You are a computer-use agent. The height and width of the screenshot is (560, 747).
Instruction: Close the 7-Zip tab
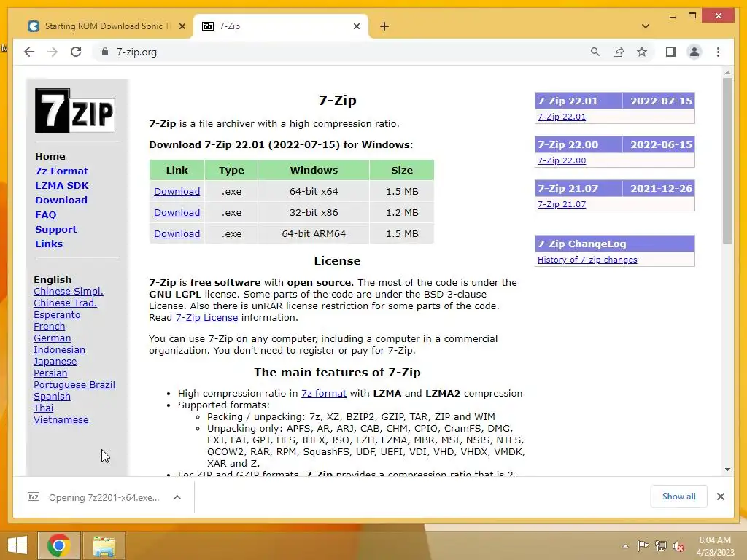pos(356,26)
